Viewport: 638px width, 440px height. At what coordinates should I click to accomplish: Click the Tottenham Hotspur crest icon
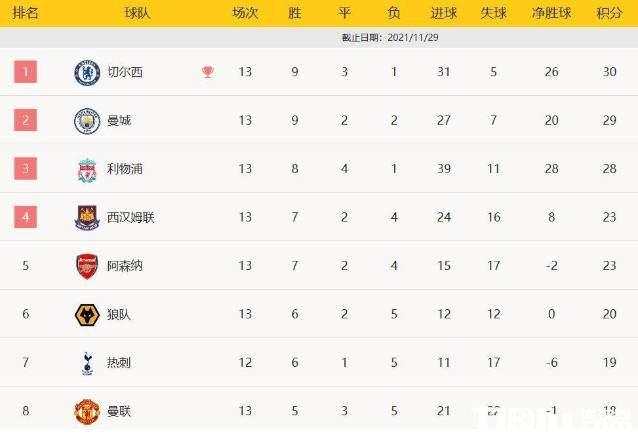(87, 363)
